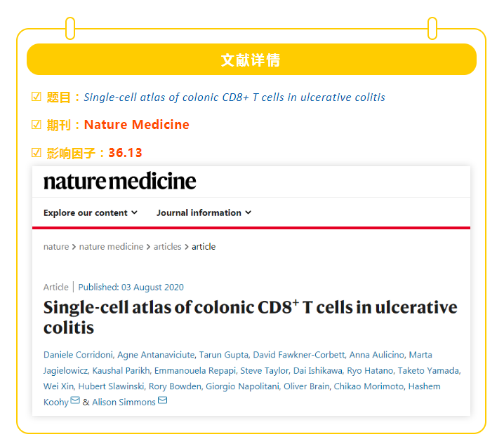Expand the Explore our content menu
Screen dimensions: 504x446
point(91,212)
